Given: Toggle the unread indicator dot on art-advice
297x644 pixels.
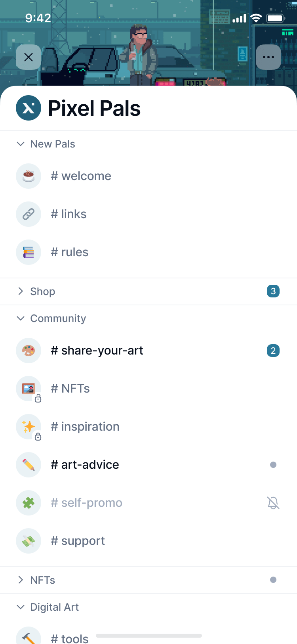Looking at the screenshot, I should 273,464.
